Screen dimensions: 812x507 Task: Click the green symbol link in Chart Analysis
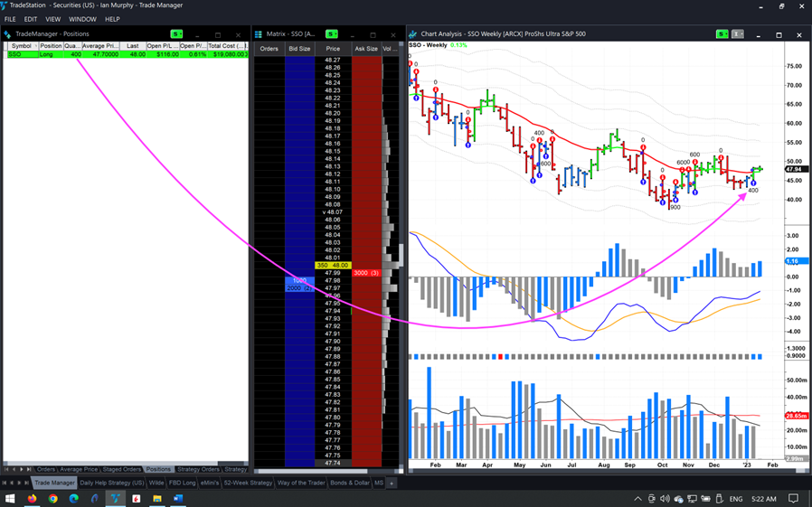(722, 34)
